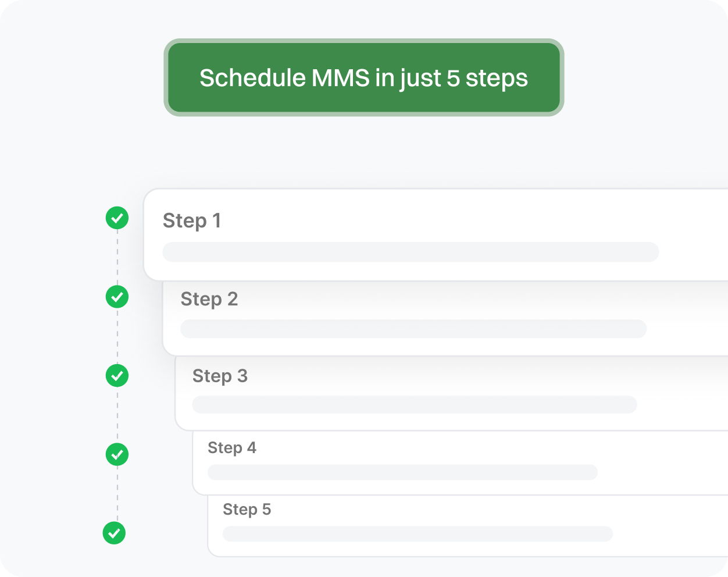Click the gray placeholder bar under Step 1
This screenshot has width=728, height=577.
410,252
